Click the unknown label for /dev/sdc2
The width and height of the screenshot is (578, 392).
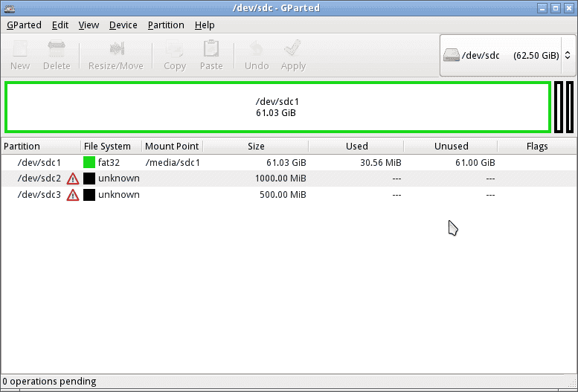point(119,179)
